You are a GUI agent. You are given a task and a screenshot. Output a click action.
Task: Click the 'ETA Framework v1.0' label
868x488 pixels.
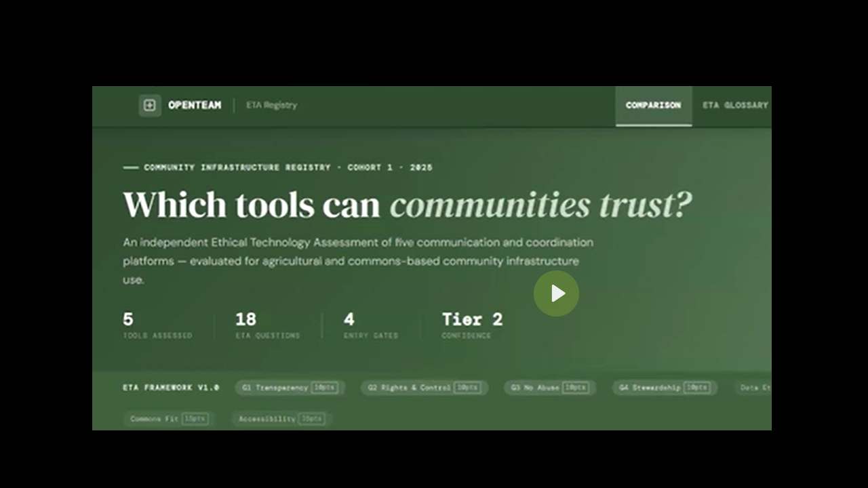171,388
